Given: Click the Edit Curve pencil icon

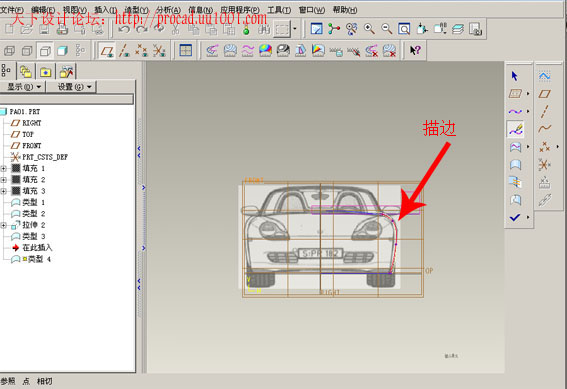Looking at the screenshot, I should (x=515, y=129).
